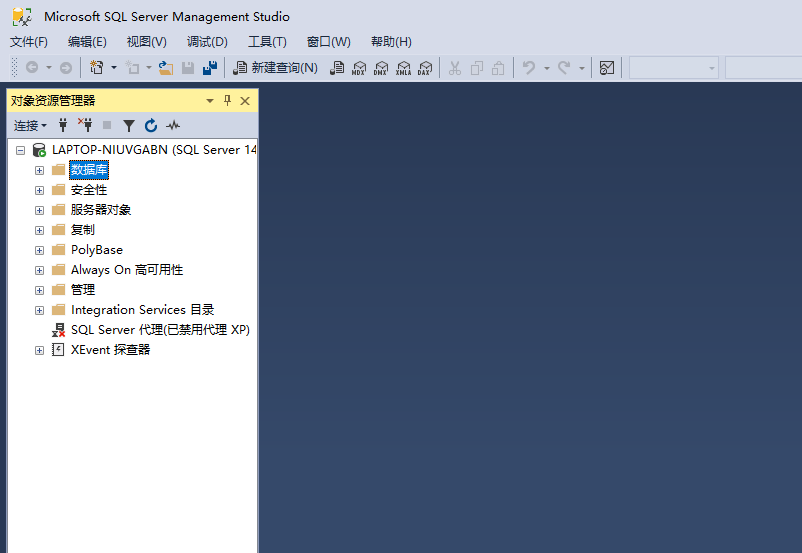The image size is (802, 553).
Task: Open the 文件(F) menu
Action: [x=29, y=41]
